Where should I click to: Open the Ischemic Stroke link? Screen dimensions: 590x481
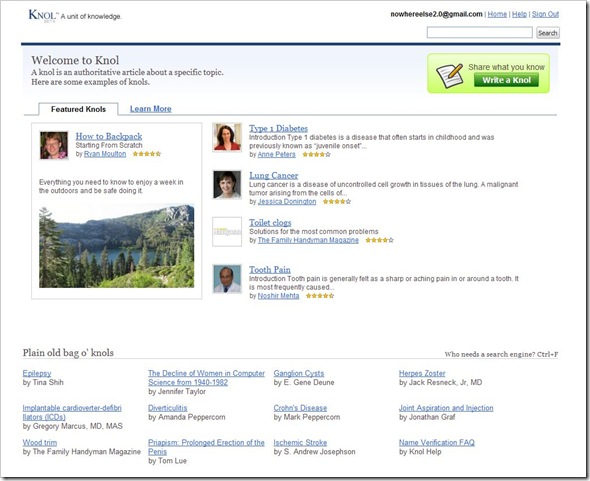click(x=300, y=443)
